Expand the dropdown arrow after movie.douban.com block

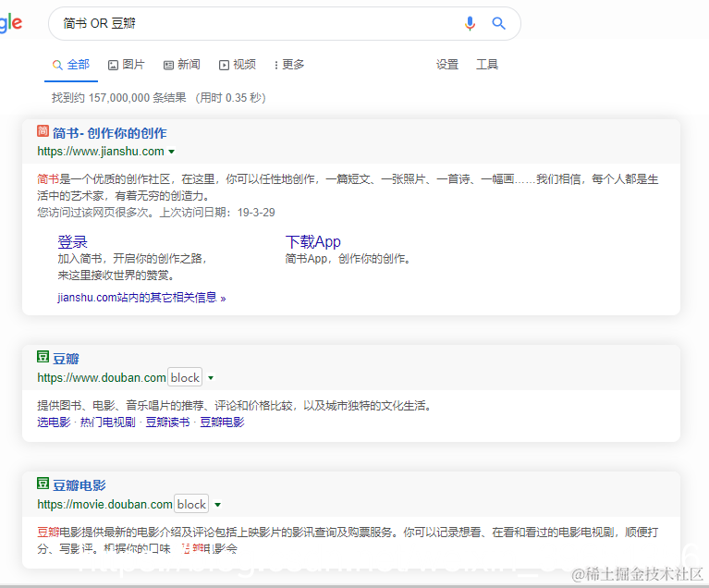[x=217, y=504]
